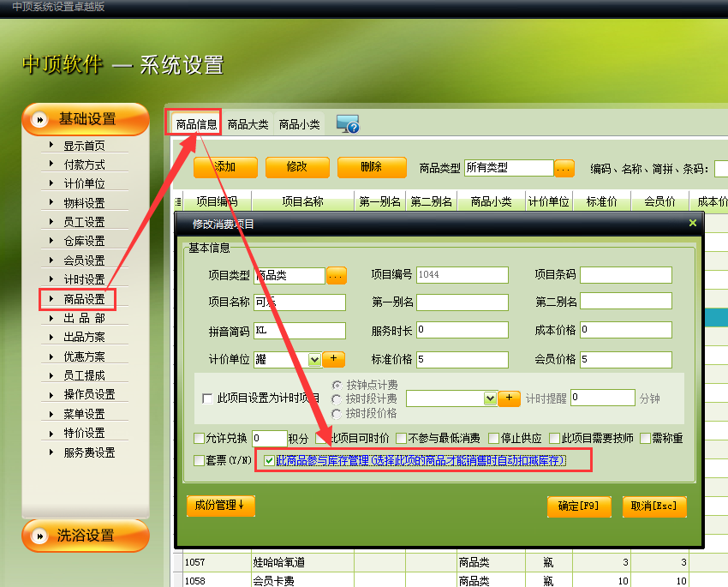728x587 pixels.
Task: Open 菜单设置 sidebar item
Action: pyautogui.click(x=84, y=414)
